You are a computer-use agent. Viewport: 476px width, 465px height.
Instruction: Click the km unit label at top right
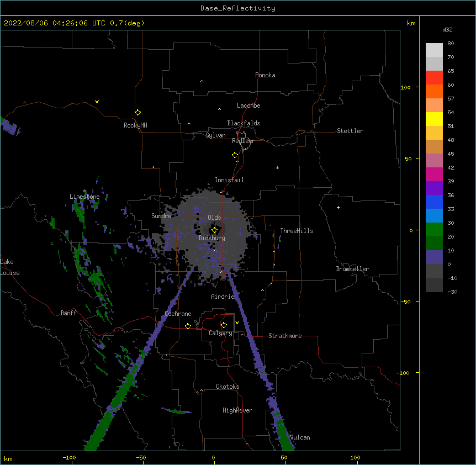pos(411,23)
